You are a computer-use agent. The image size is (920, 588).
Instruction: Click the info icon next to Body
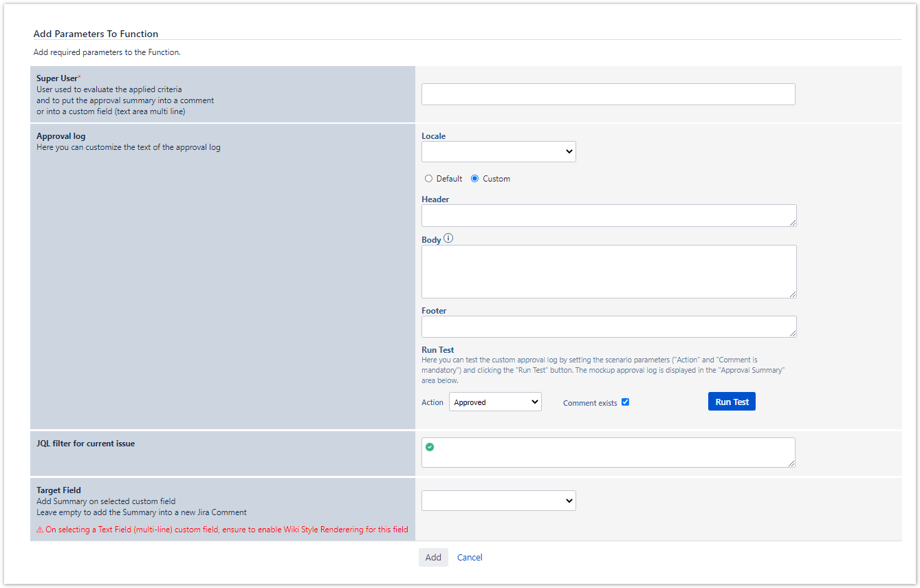[448, 239]
